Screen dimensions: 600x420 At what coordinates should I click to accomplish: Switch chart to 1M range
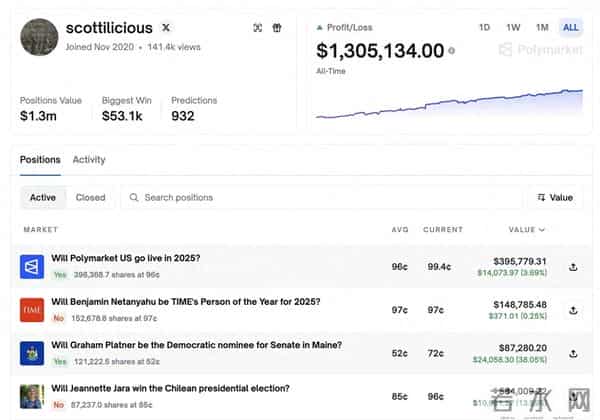click(x=542, y=27)
